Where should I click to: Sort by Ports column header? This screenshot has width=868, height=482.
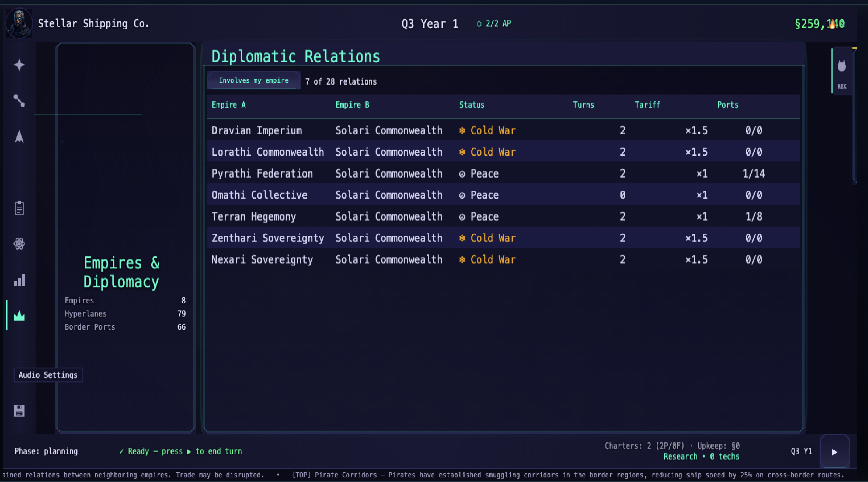(x=728, y=105)
